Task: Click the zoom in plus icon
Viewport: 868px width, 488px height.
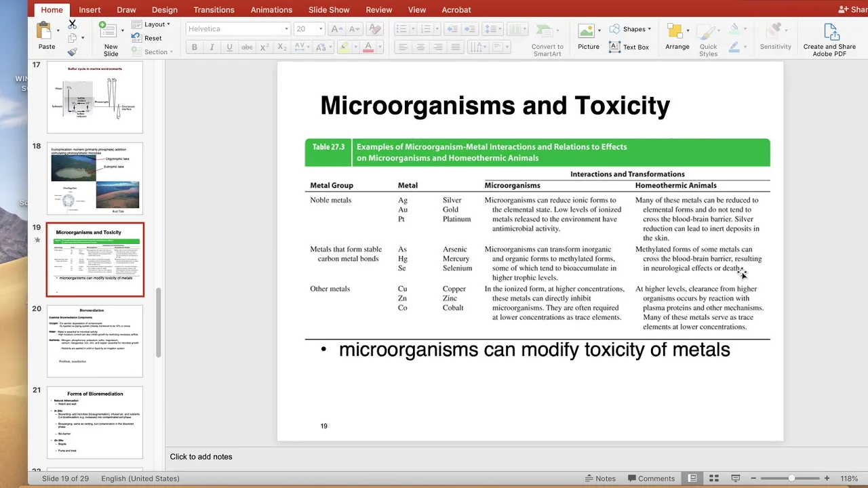Action: [827, 479]
